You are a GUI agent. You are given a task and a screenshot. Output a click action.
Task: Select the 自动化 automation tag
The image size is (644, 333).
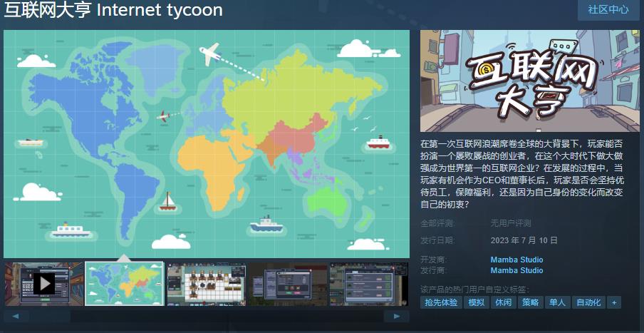pyautogui.click(x=588, y=302)
